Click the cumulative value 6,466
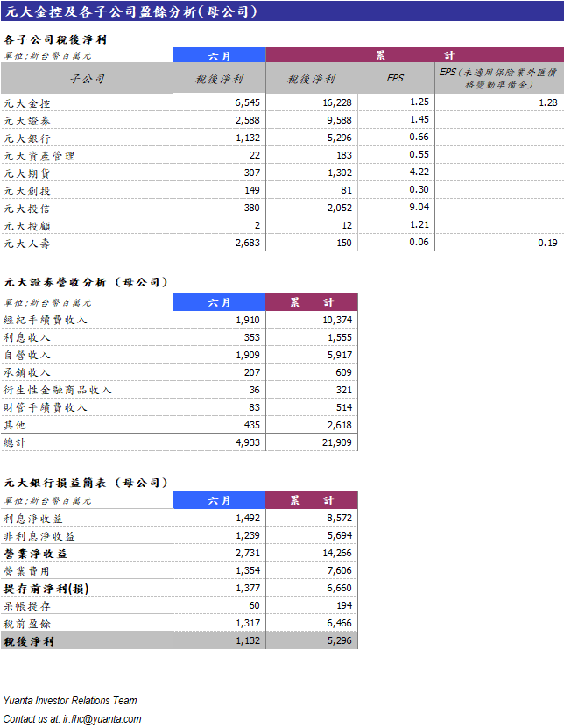The width and height of the screenshot is (564, 728). [x=339, y=623]
